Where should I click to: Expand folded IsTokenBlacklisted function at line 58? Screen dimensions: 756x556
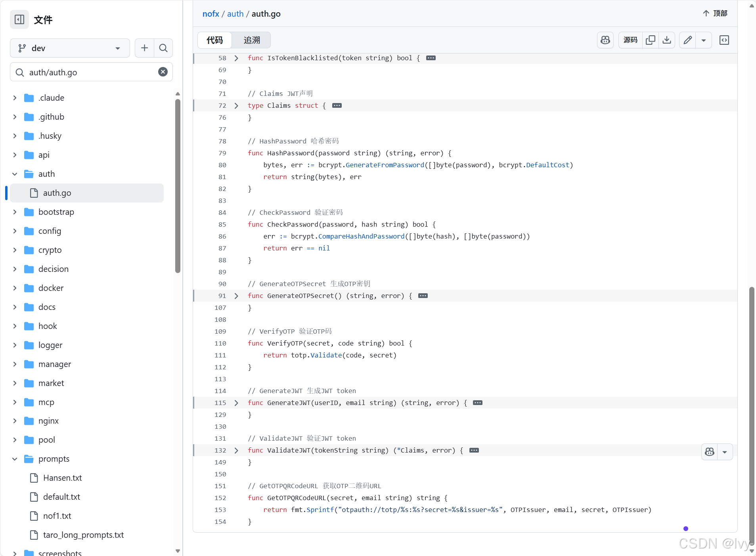(236, 58)
